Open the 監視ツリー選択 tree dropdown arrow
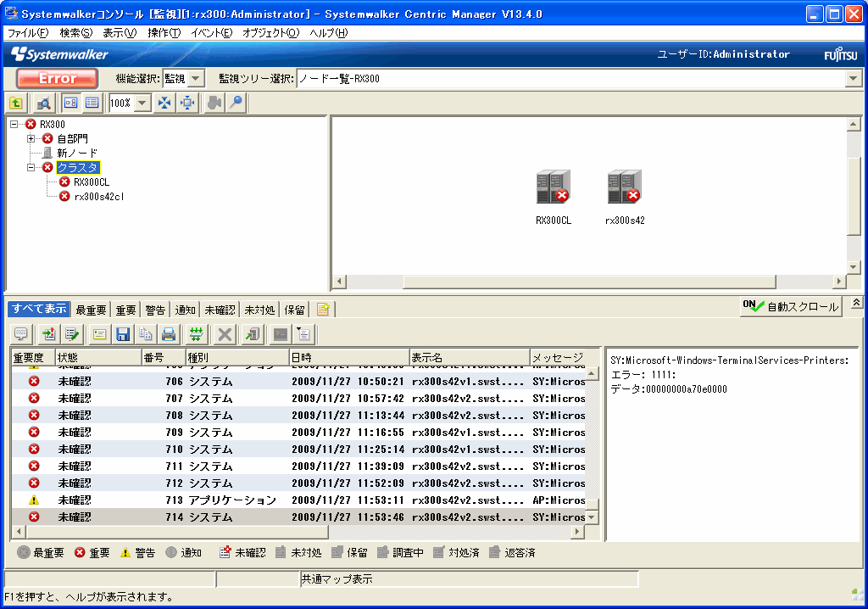This screenshot has height=609, width=868. pos(853,79)
